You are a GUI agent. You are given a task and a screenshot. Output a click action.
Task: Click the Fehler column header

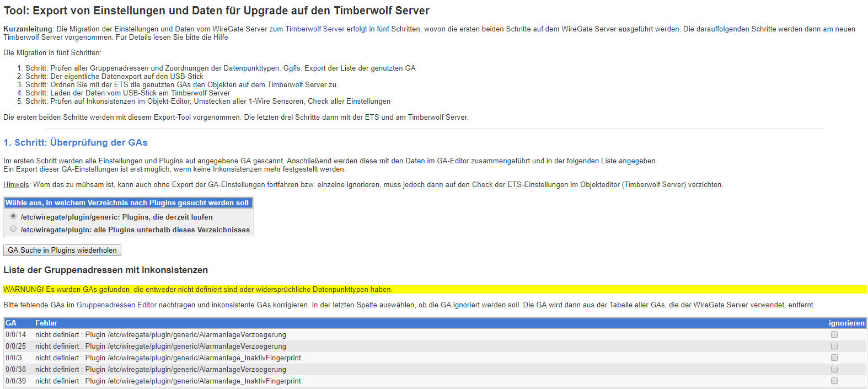[46, 323]
